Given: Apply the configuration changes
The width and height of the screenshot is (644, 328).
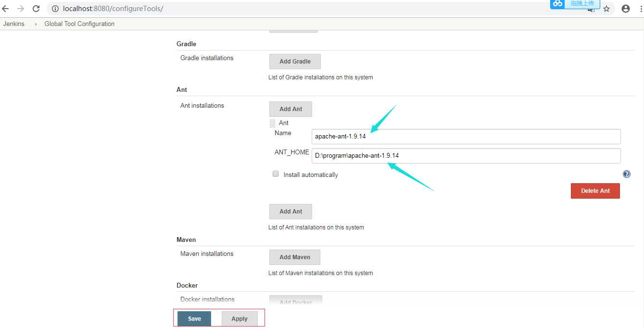Looking at the screenshot, I should coord(240,319).
